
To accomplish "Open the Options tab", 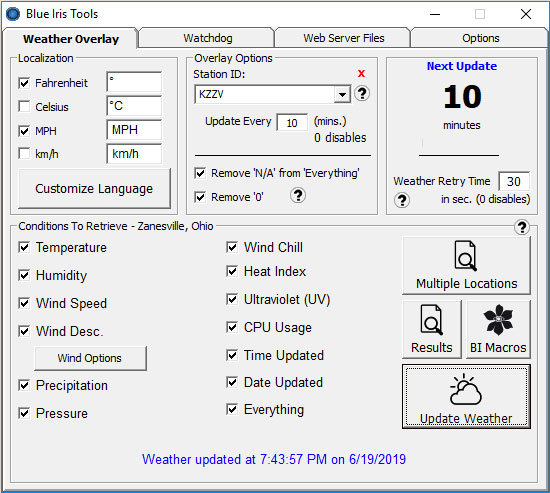I will click(x=481, y=38).
